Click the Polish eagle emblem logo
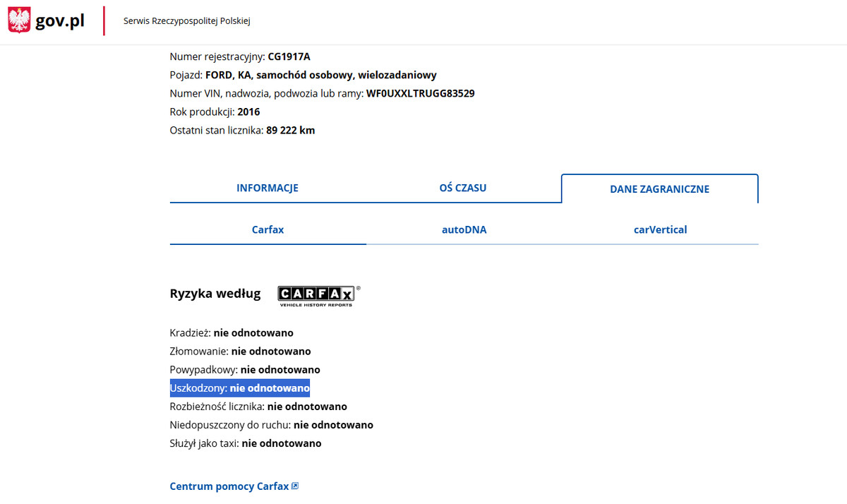The image size is (847, 504). (x=19, y=20)
